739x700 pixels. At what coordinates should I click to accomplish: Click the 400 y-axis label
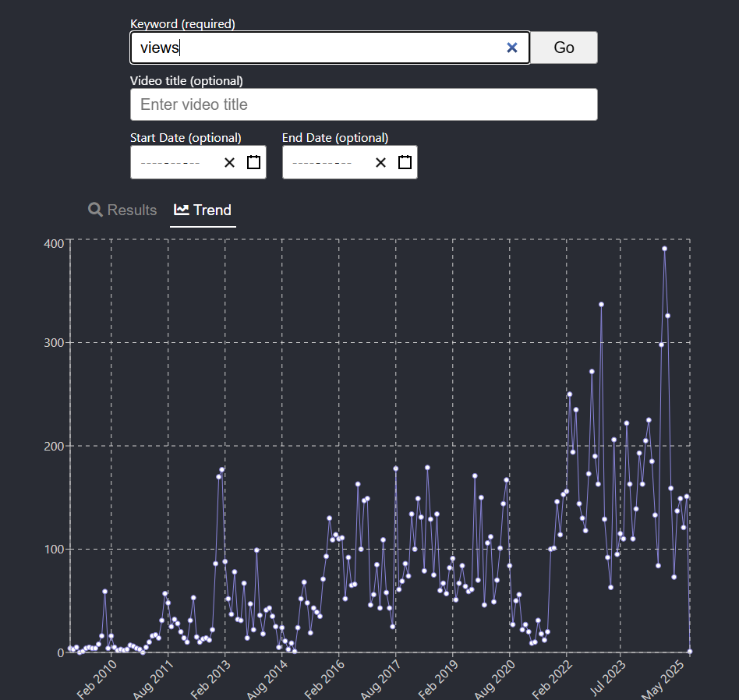[54, 244]
